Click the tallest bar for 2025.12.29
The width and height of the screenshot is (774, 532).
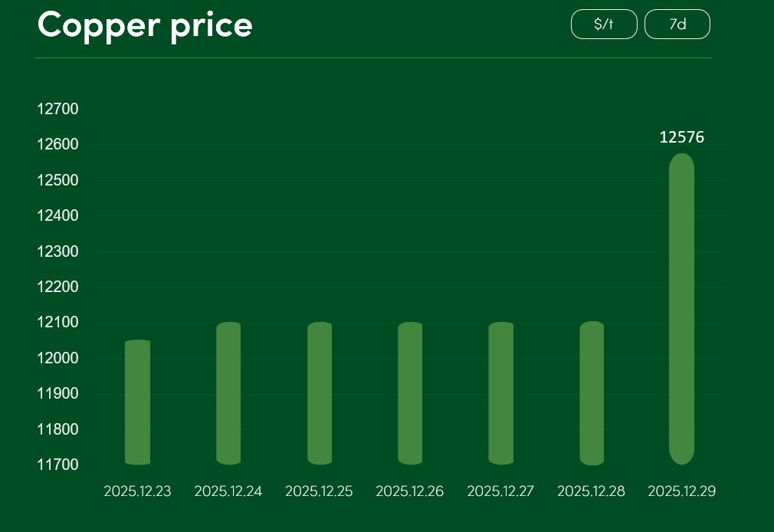click(681, 309)
